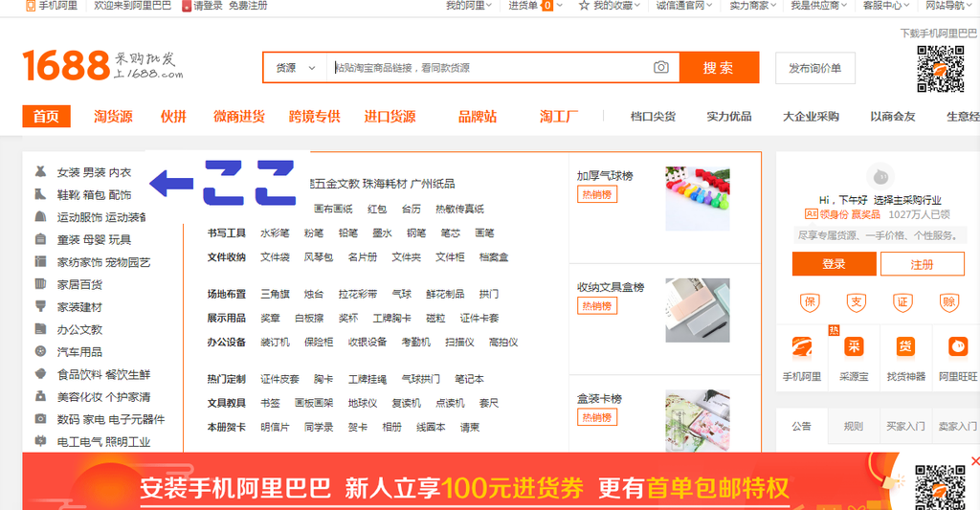Select the 家居百货 category
980x510 pixels.
coord(79,284)
